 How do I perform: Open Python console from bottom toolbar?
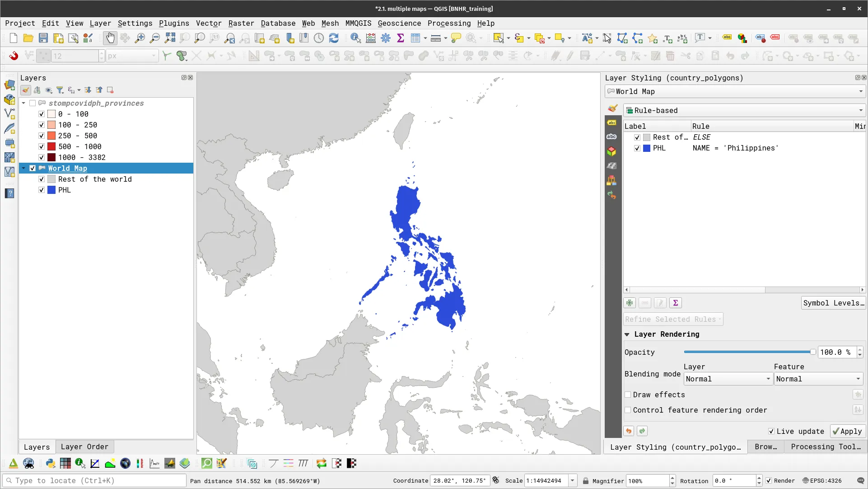(x=51, y=463)
